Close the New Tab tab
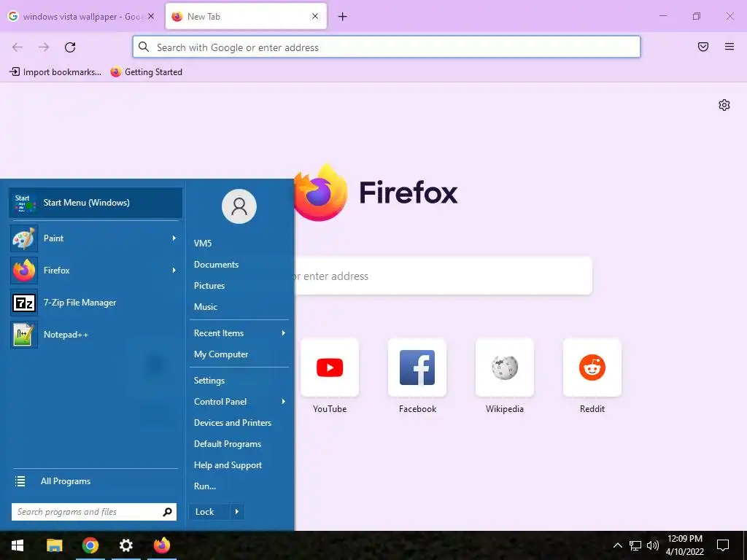 [x=315, y=16]
